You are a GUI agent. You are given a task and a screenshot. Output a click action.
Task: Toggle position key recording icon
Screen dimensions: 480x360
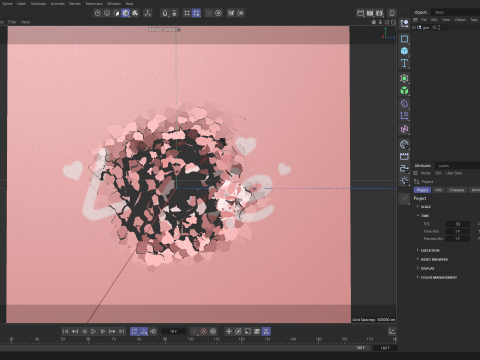pos(229,331)
